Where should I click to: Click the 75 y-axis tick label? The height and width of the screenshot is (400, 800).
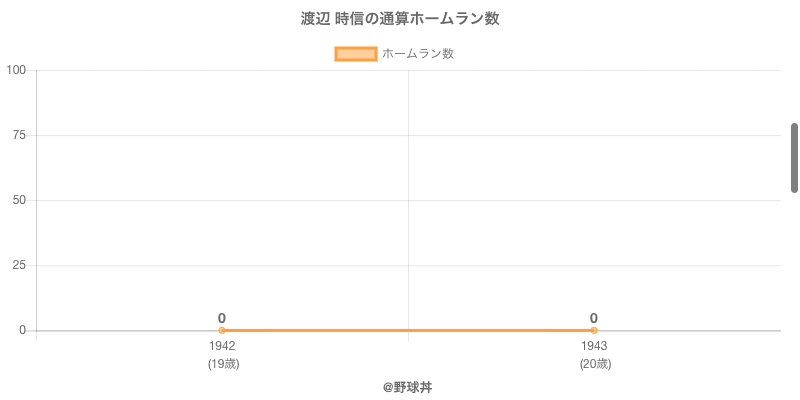click(19, 135)
